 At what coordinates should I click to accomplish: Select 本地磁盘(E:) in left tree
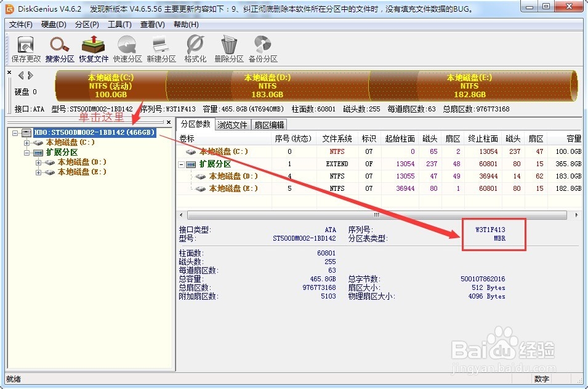(x=82, y=172)
